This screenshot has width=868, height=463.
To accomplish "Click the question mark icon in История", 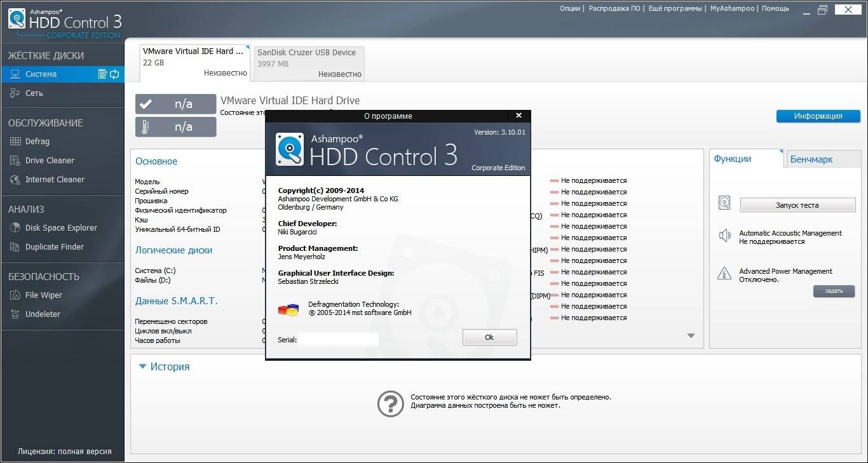I will 390,403.
